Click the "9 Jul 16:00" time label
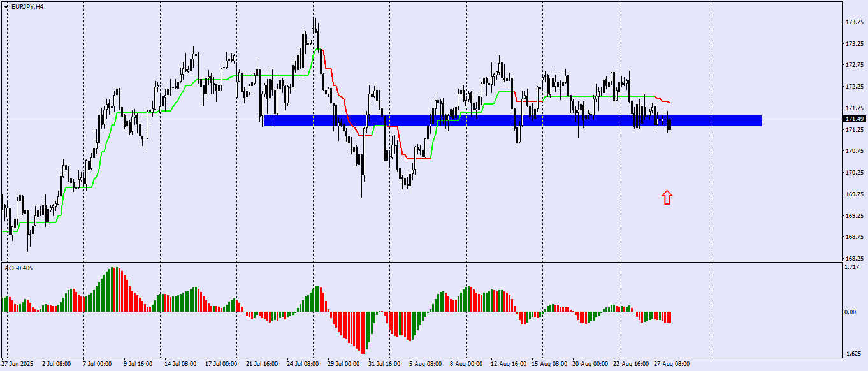 [x=137, y=365]
